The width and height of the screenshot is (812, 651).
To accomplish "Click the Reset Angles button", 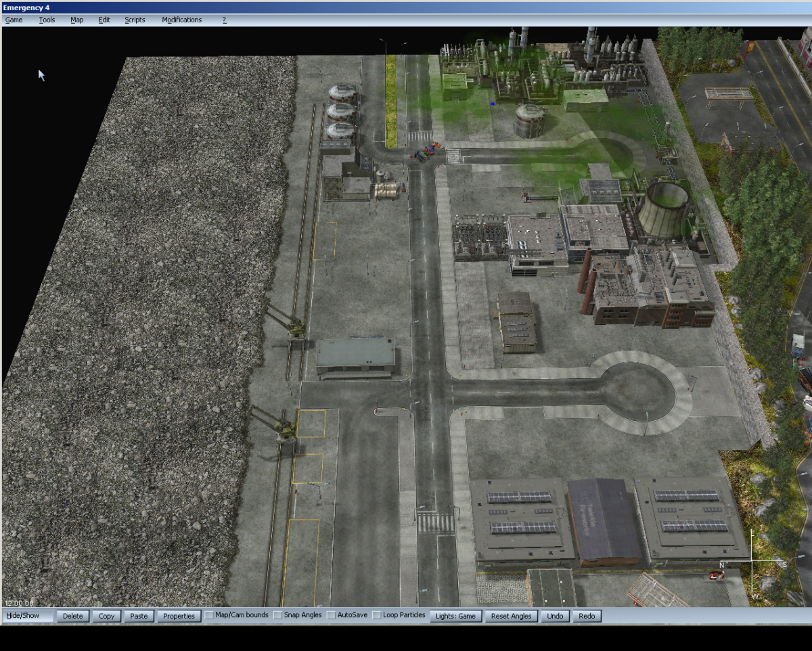I will coord(512,616).
